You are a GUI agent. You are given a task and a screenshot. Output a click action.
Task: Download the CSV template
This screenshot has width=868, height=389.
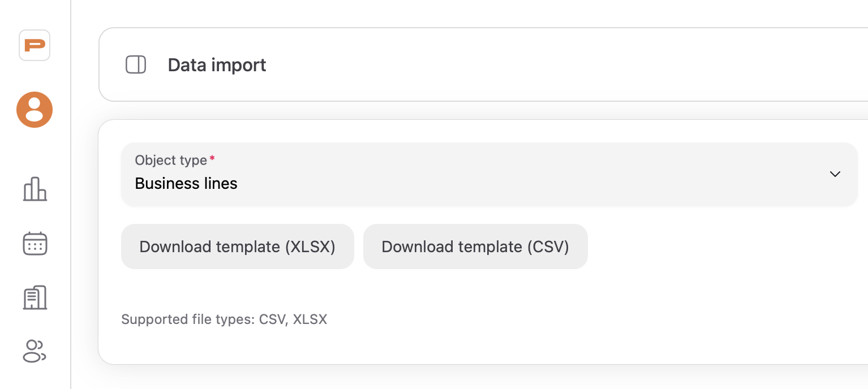tap(475, 247)
